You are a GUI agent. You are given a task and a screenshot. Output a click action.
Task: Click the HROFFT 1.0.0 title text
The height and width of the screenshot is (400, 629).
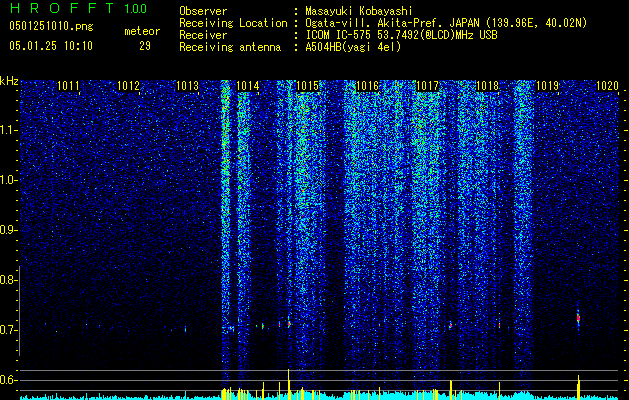(x=78, y=8)
